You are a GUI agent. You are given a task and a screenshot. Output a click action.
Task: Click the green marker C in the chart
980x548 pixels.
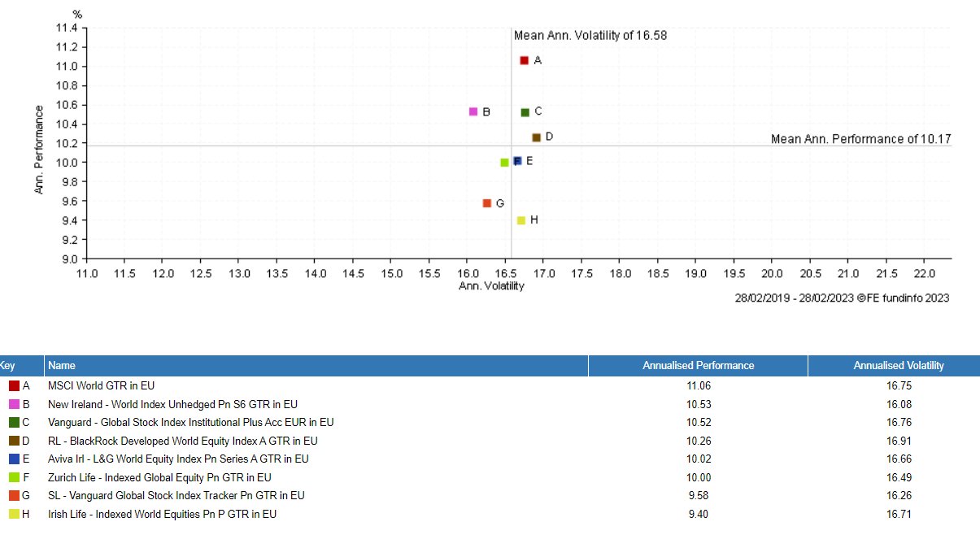[x=525, y=112]
